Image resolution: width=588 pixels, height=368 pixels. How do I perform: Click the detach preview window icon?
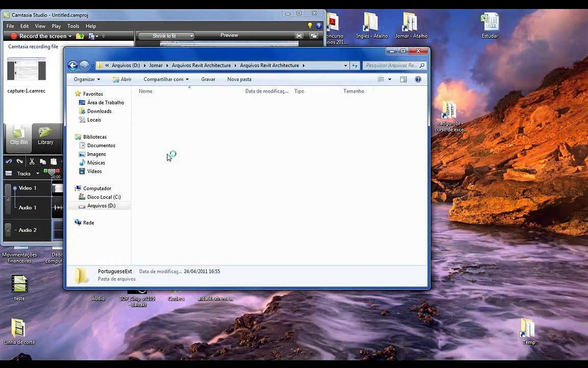click(x=314, y=36)
